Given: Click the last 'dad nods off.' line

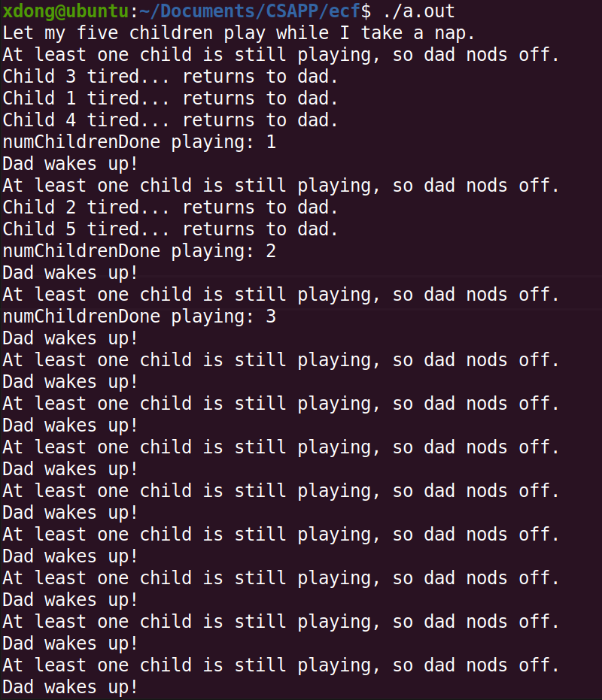Looking at the screenshot, I should [281, 665].
